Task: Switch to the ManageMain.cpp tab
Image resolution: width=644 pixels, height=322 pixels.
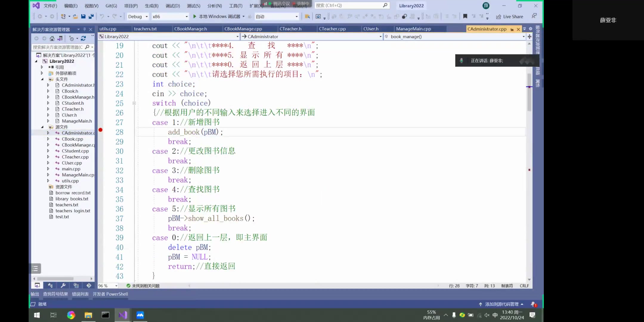Action: (x=413, y=29)
